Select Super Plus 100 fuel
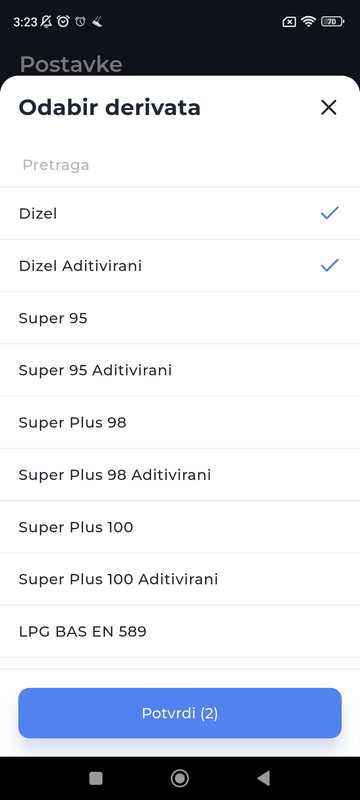Image resolution: width=360 pixels, height=800 pixels. click(x=180, y=527)
